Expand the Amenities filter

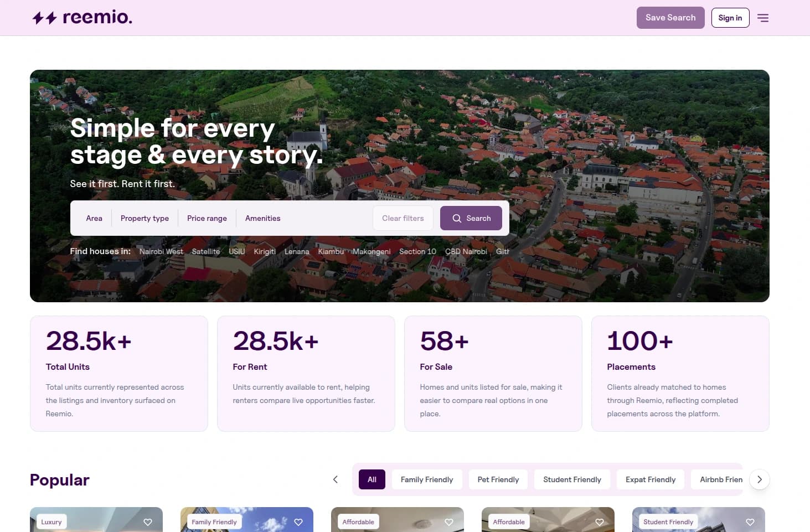(263, 218)
